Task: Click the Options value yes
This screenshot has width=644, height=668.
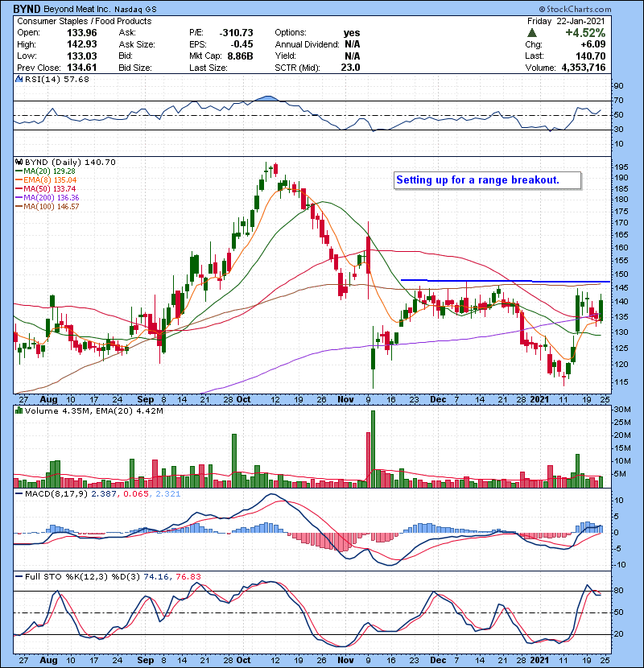Action: 352,33
